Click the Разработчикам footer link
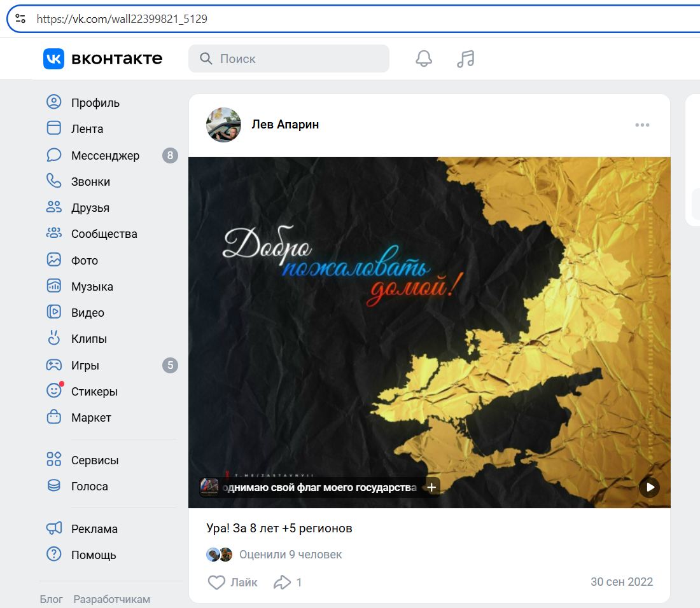This screenshot has width=700, height=608. [x=112, y=599]
